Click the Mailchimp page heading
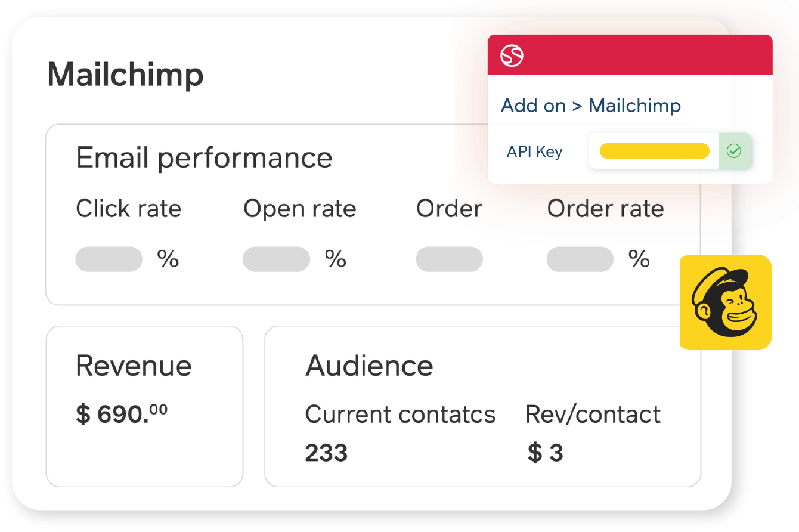799x532 pixels. (x=125, y=75)
